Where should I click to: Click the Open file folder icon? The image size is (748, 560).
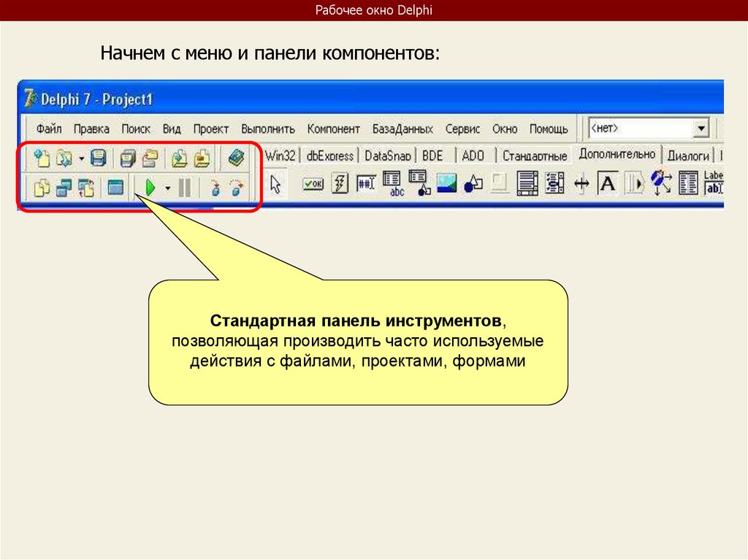[64, 158]
